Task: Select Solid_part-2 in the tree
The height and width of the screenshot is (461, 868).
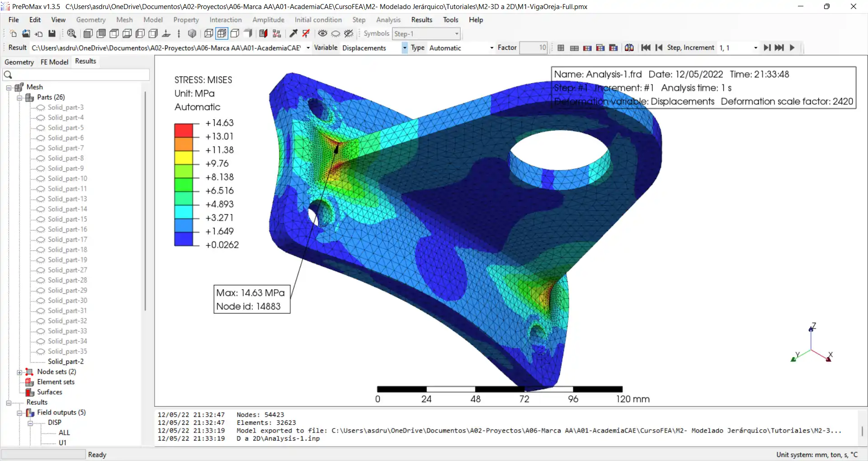Action: point(66,362)
